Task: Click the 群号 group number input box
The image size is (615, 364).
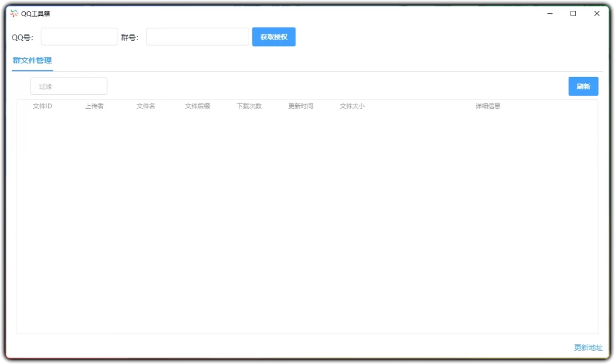Action: (197, 36)
